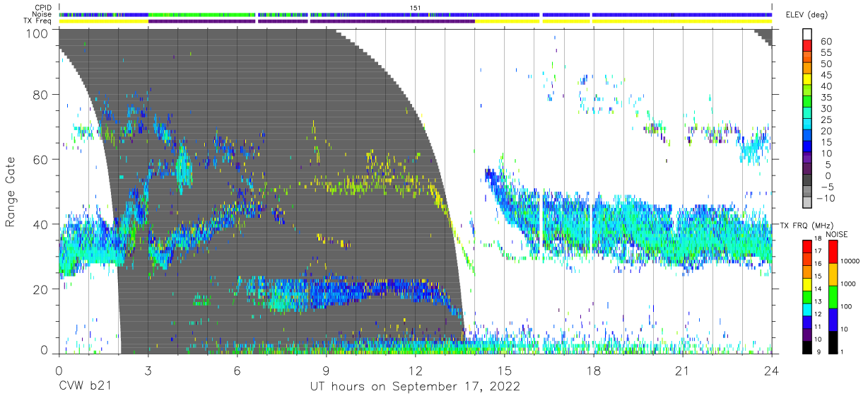
Task: Click the 'CVW b21' radar label
Action: [x=86, y=387]
